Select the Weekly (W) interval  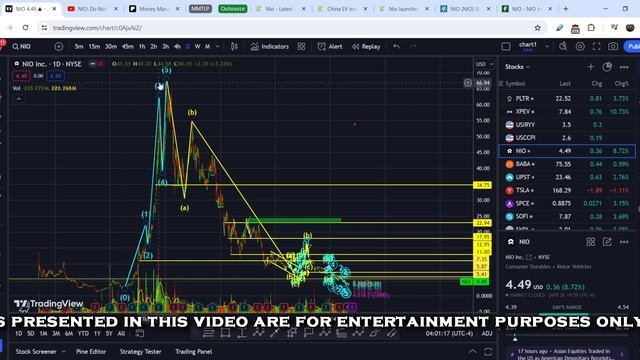pos(198,47)
